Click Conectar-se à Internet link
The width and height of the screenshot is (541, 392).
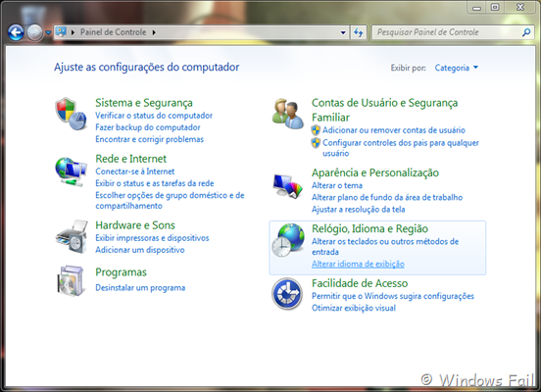click(135, 171)
